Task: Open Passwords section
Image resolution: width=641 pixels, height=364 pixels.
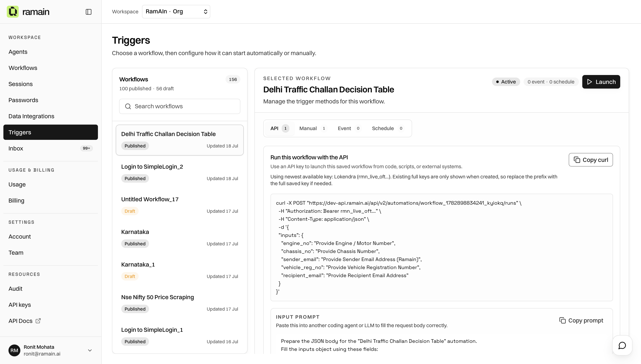Action: (50, 100)
